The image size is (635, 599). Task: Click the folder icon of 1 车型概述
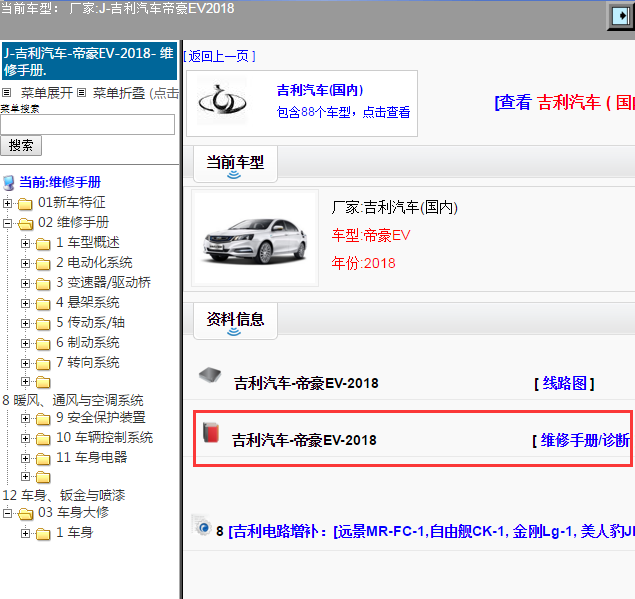click(x=43, y=244)
